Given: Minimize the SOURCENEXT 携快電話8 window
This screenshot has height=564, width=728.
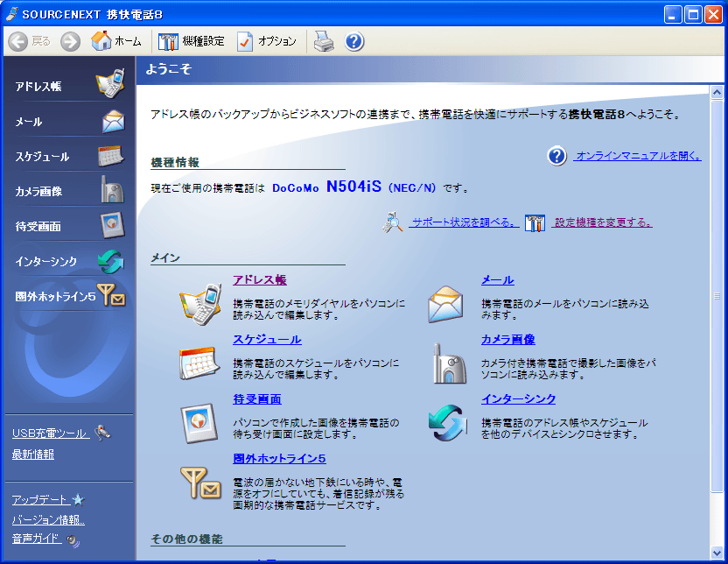Looking at the screenshot, I should 672,15.
